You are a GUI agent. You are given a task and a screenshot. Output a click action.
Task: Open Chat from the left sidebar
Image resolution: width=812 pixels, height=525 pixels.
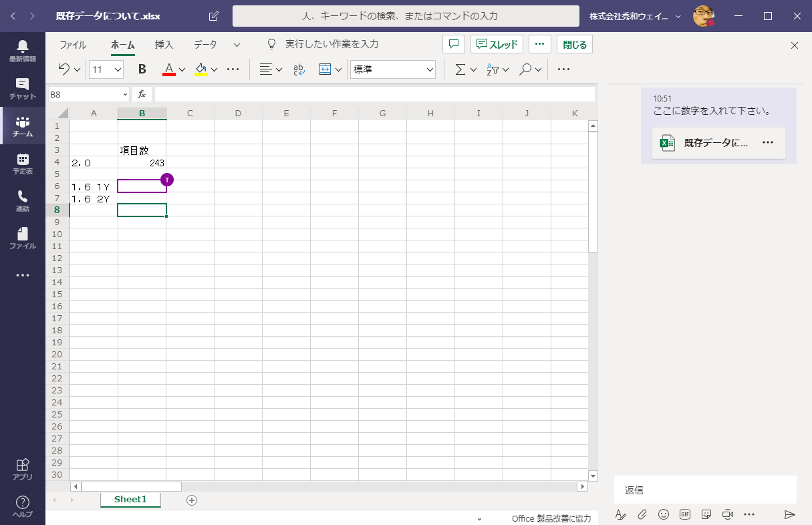(23, 89)
